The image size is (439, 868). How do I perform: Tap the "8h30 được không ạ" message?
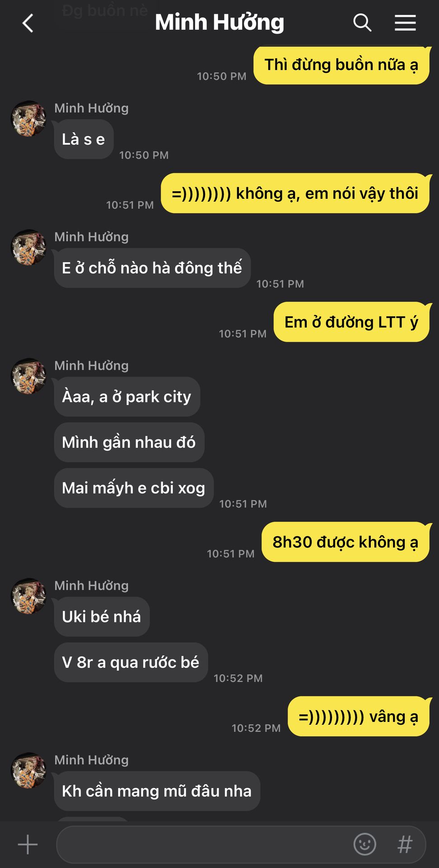346,542
